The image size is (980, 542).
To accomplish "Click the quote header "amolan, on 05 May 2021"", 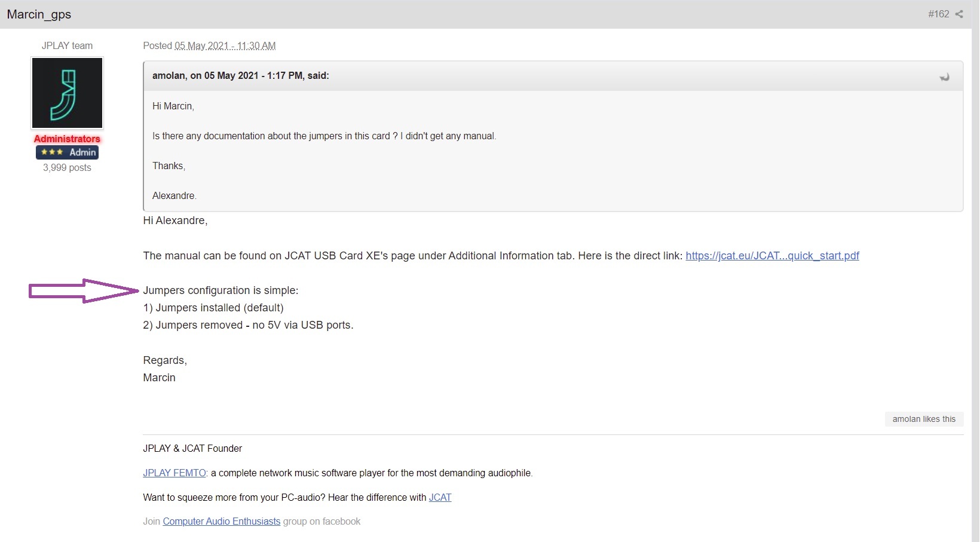I will click(x=240, y=76).
